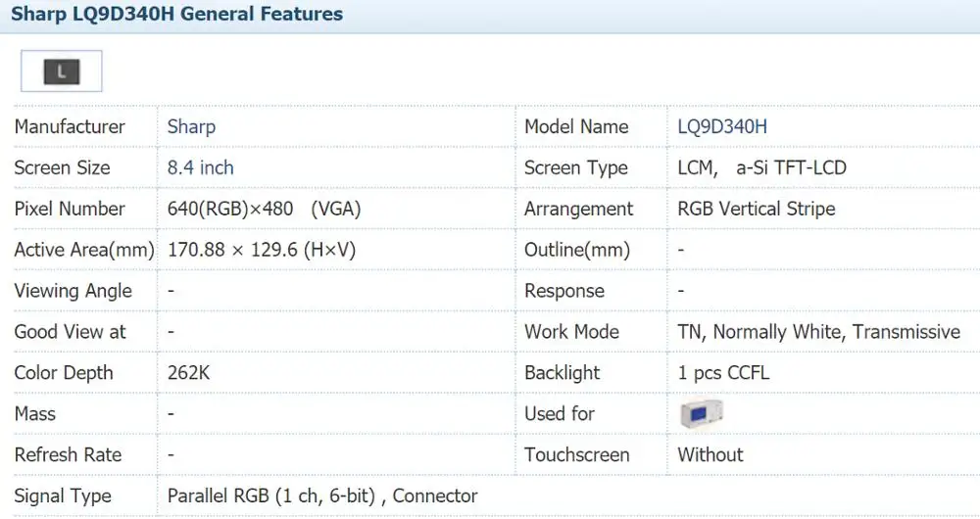This screenshot has height=519, width=980.
Task: Open the LQ9D340H model link
Action: [722, 126]
